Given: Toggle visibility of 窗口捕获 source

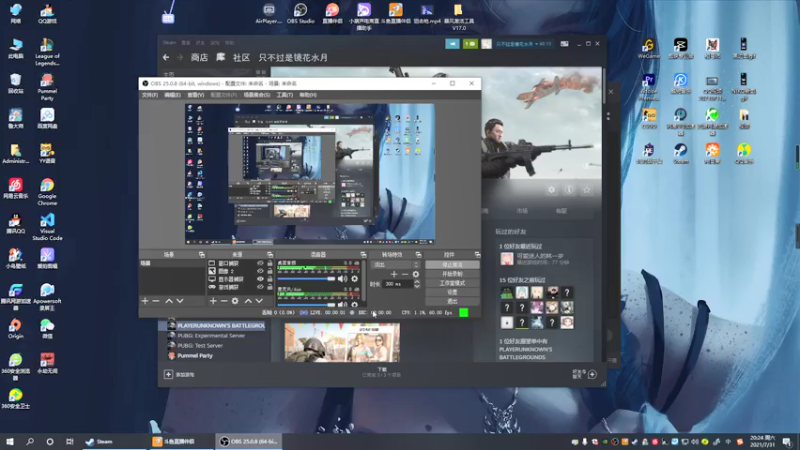Looking at the screenshot, I should click(x=260, y=263).
